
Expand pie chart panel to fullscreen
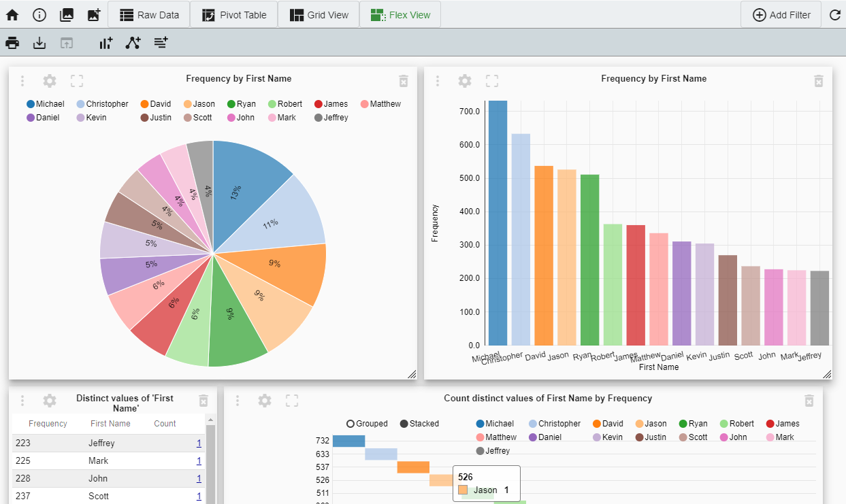pos(77,81)
